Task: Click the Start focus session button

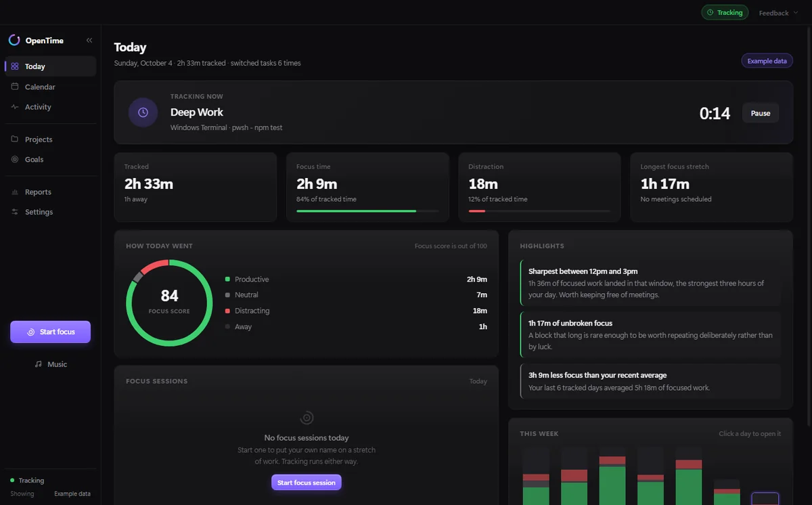Action: click(x=307, y=483)
